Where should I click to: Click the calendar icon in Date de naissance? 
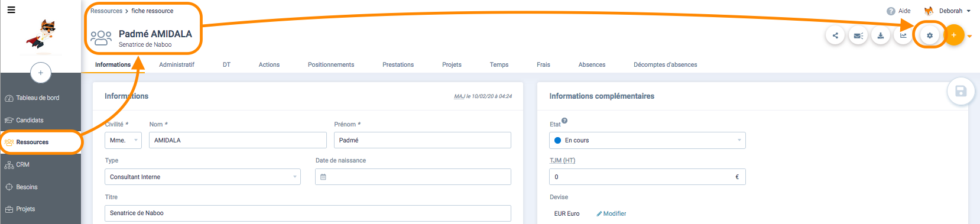[323, 177]
